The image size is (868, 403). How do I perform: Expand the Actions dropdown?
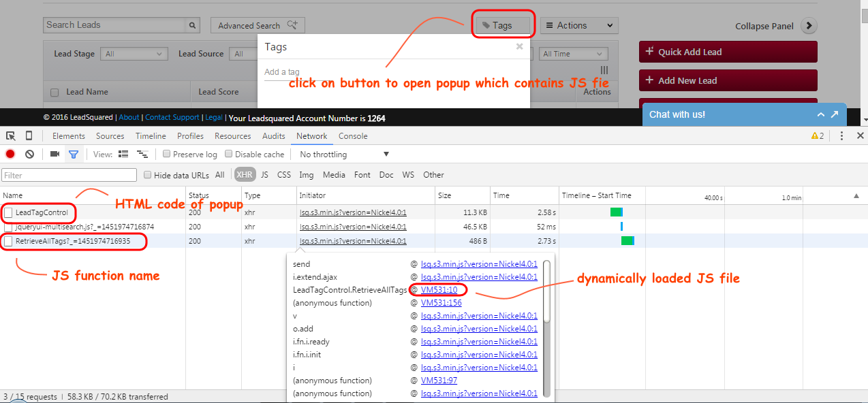[x=578, y=25]
